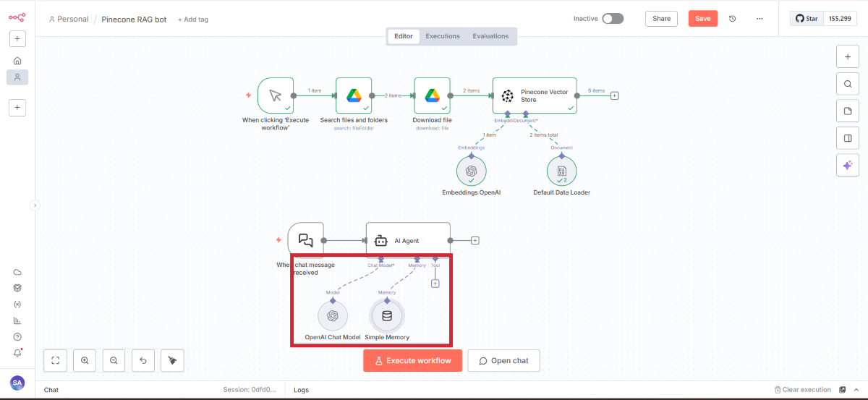Open the Pinecone Vector Store node
Image resolution: width=868 pixels, height=400 pixels.
point(535,95)
